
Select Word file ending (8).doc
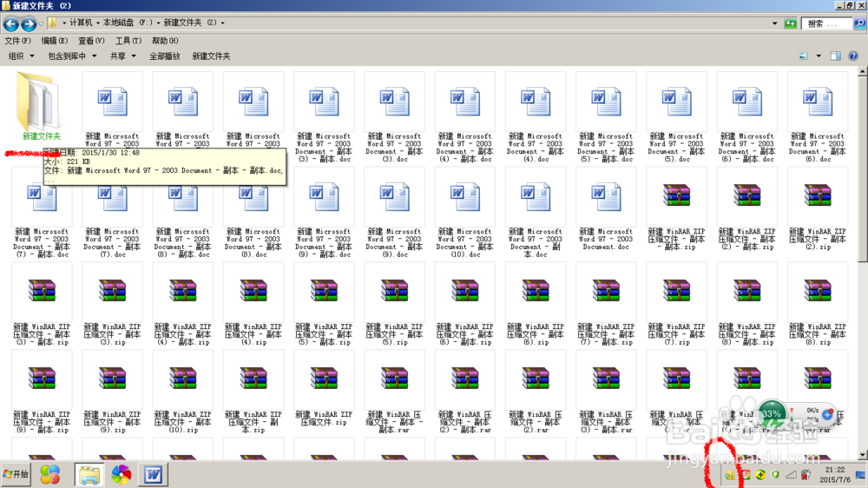253,214
